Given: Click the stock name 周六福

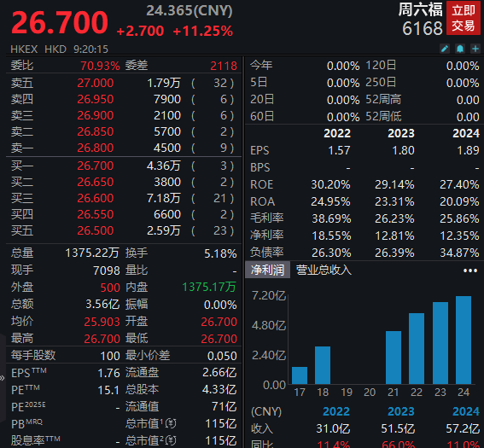Looking at the screenshot, I should point(420,9).
